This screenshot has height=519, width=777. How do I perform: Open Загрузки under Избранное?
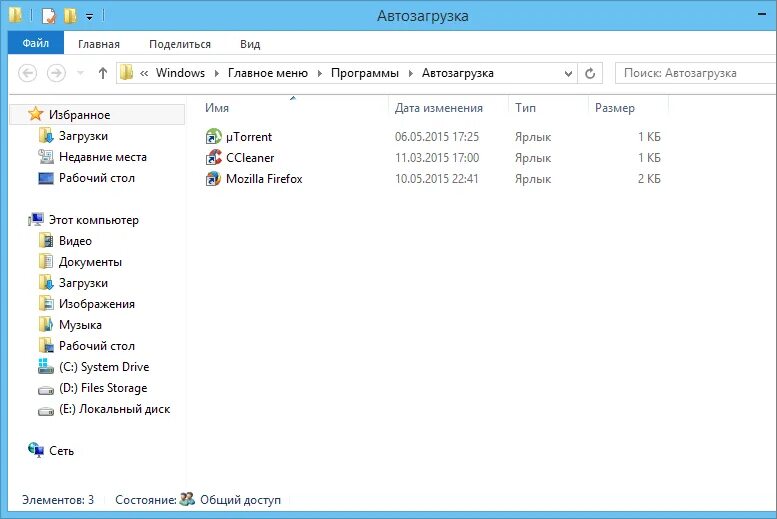pyautogui.click(x=83, y=136)
